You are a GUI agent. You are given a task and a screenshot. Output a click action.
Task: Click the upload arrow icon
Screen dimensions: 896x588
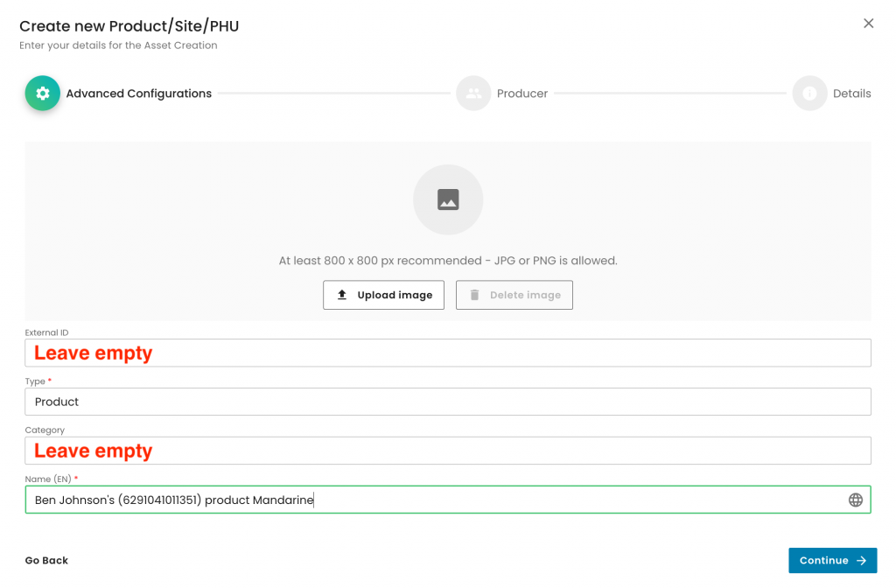(342, 295)
